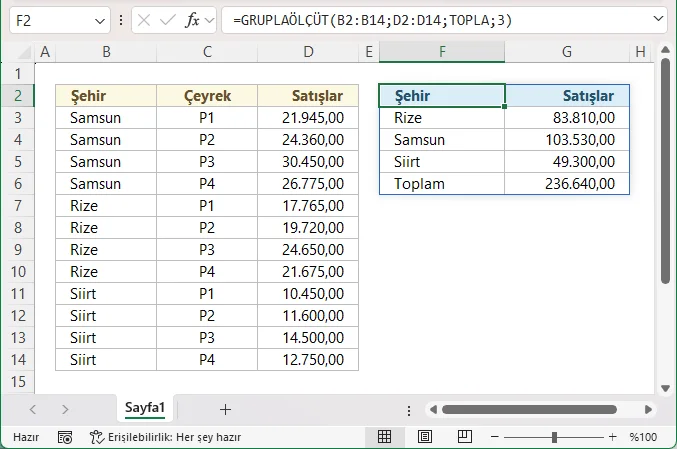Click the horizontal scrollbar right arrow
677x449 pixels.
[648, 409]
